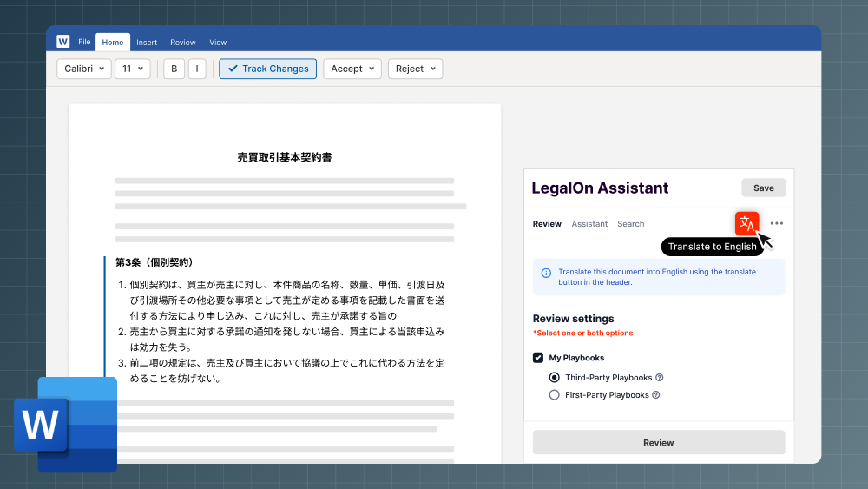868x489 pixels.
Task: Click the Select one or both options note
Action: click(x=583, y=333)
